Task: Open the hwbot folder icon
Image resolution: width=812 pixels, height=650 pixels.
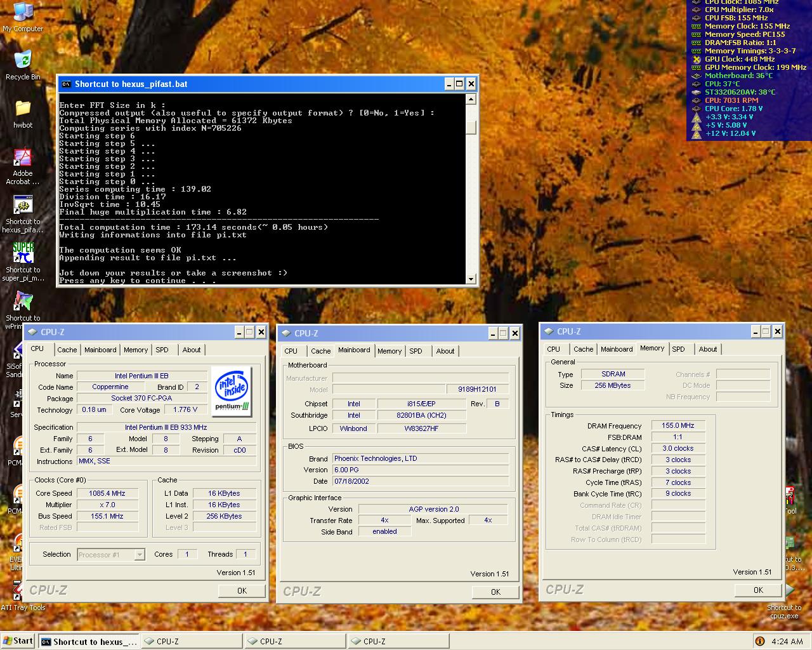Action: (23, 114)
